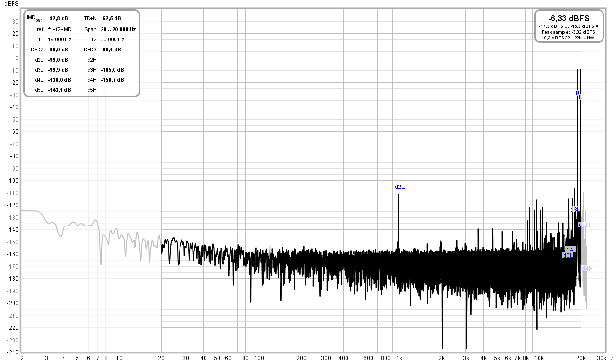Image resolution: width=616 pixels, height=364 pixels.
Task: Click the d5L marker label on the plot
Action: [x=568, y=255]
